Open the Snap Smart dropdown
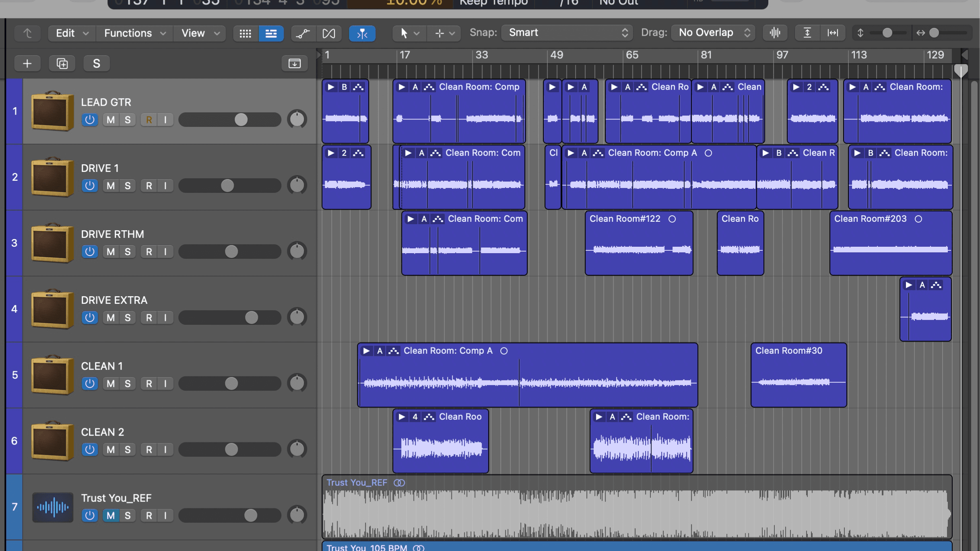The height and width of the screenshot is (551, 980). [567, 33]
